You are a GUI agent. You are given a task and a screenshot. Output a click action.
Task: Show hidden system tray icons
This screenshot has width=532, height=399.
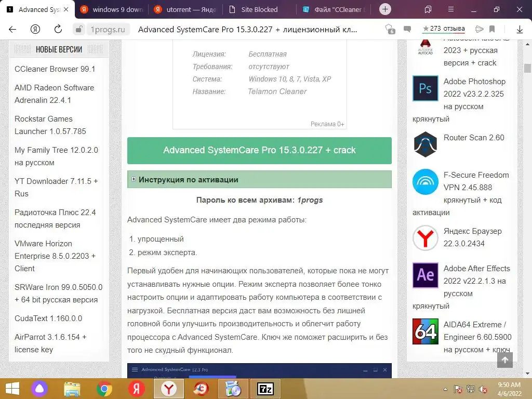click(445, 389)
